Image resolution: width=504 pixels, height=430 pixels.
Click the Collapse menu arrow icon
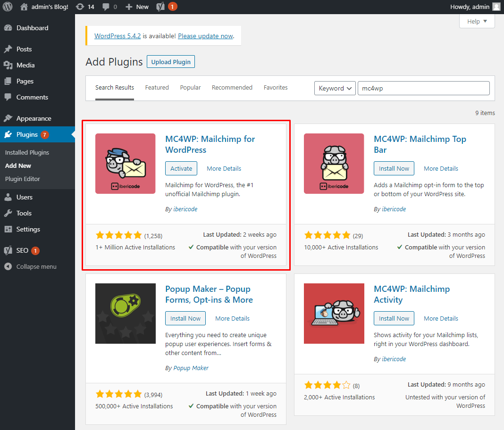coord(8,266)
